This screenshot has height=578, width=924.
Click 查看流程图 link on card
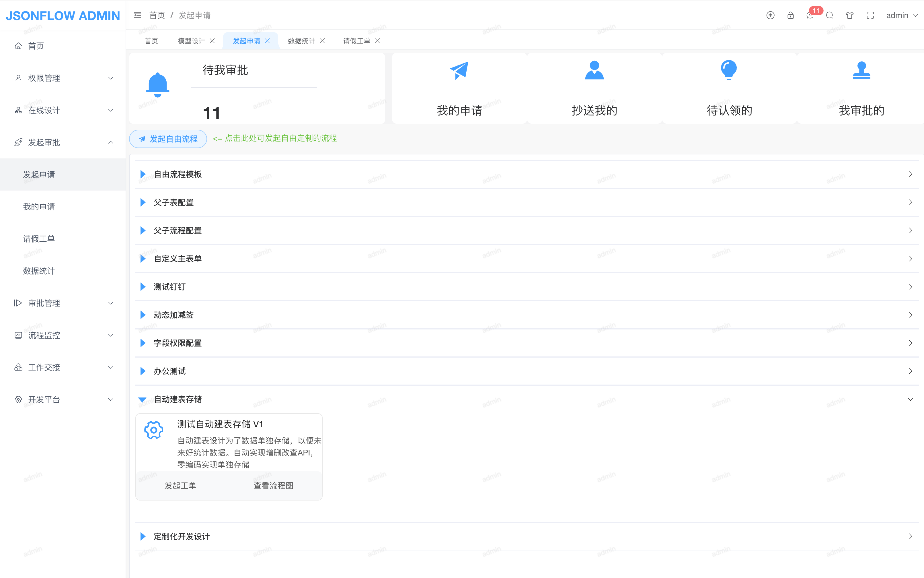click(x=273, y=486)
